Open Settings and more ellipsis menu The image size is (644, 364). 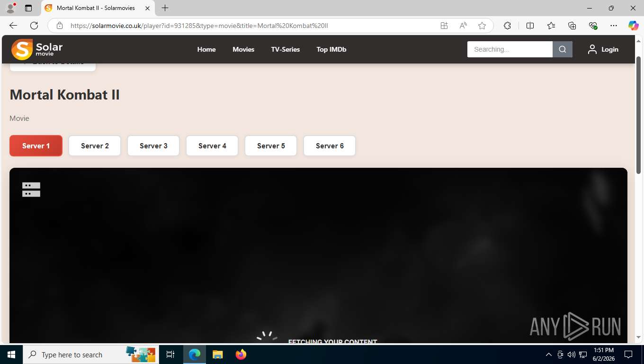614,26
